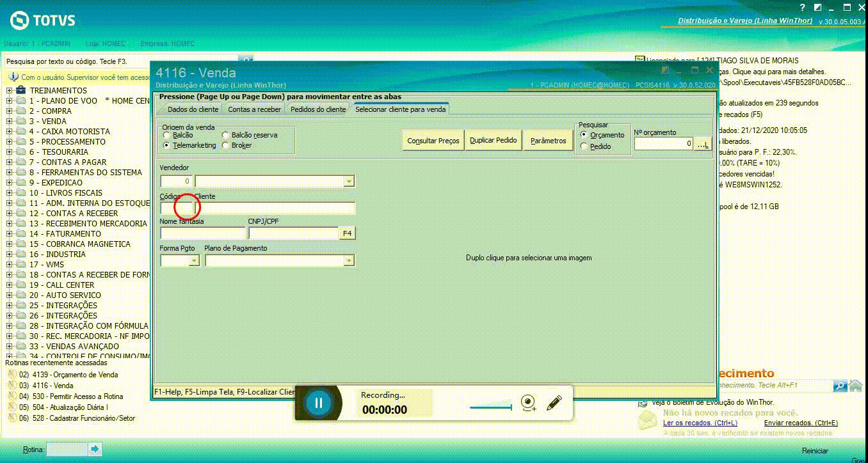Switch to the Pedidos do cliente tab

(x=318, y=109)
